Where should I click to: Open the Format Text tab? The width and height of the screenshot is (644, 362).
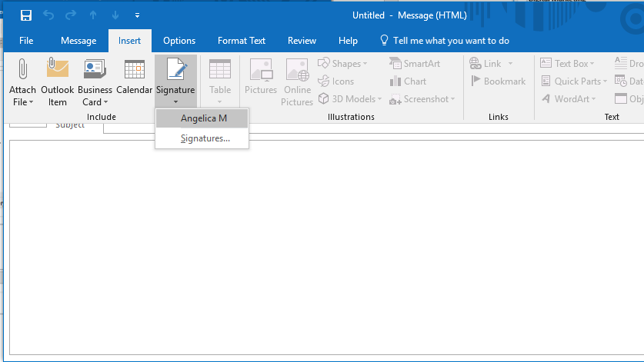click(242, 41)
